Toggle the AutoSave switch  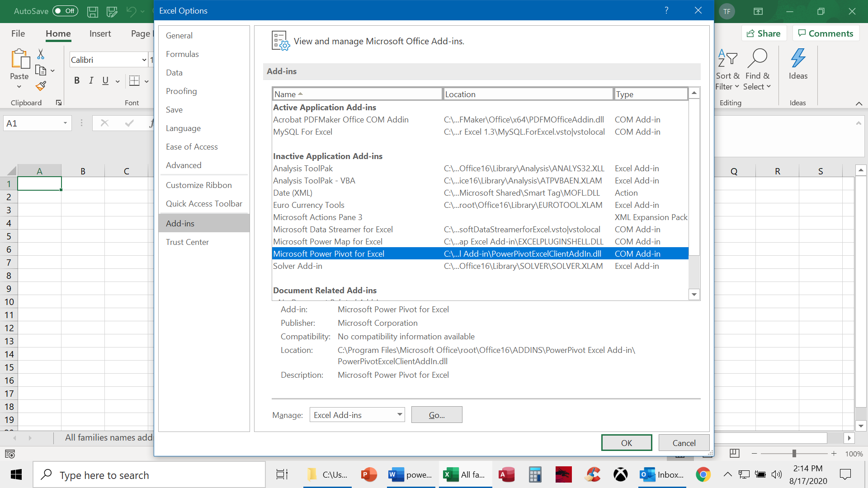[65, 11]
